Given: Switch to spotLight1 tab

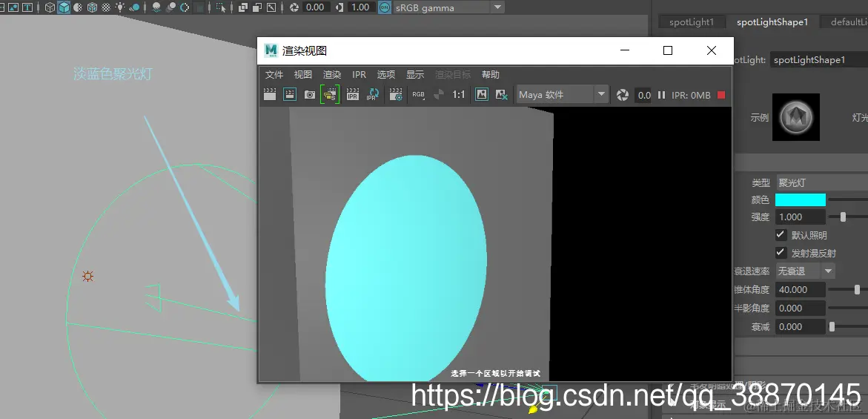Looking at the screenshot, I should click(x=692, y=22).
